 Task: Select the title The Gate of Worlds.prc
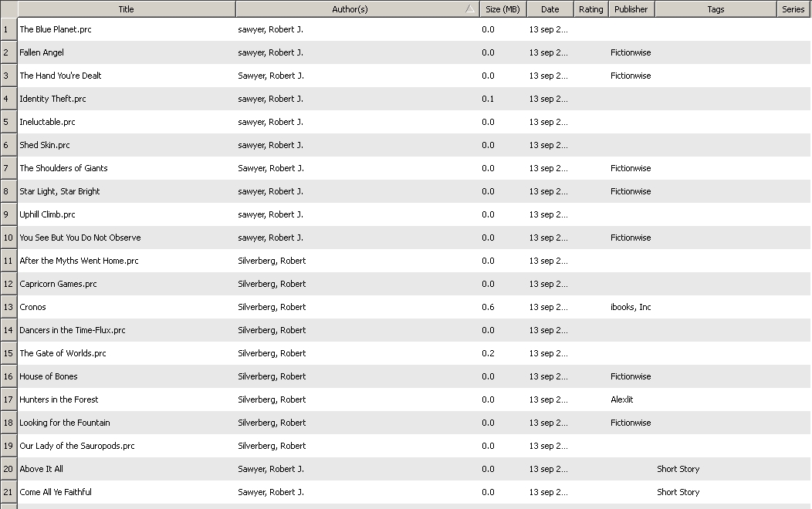click(63, 353)
